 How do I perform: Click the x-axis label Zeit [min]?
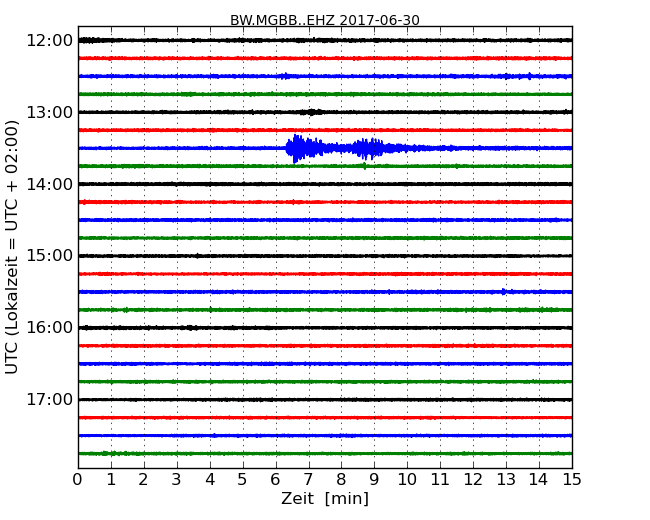325,498
